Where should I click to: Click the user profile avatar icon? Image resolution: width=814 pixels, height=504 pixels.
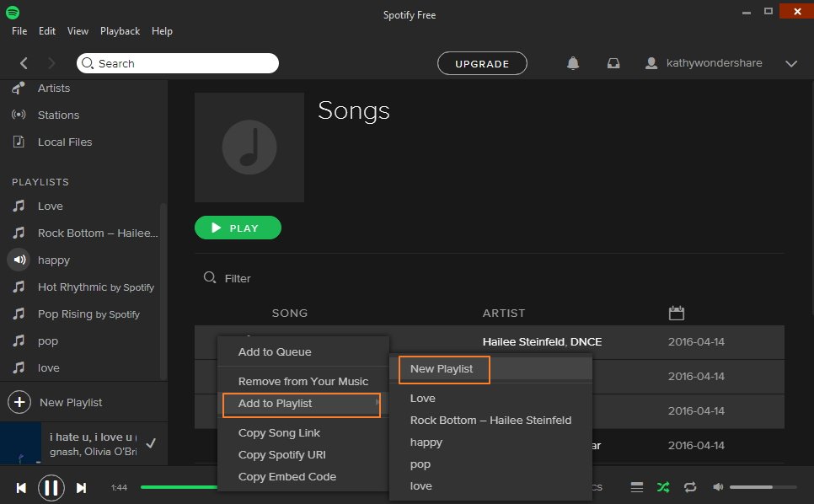pyautogui.click(x=651, y=63)
